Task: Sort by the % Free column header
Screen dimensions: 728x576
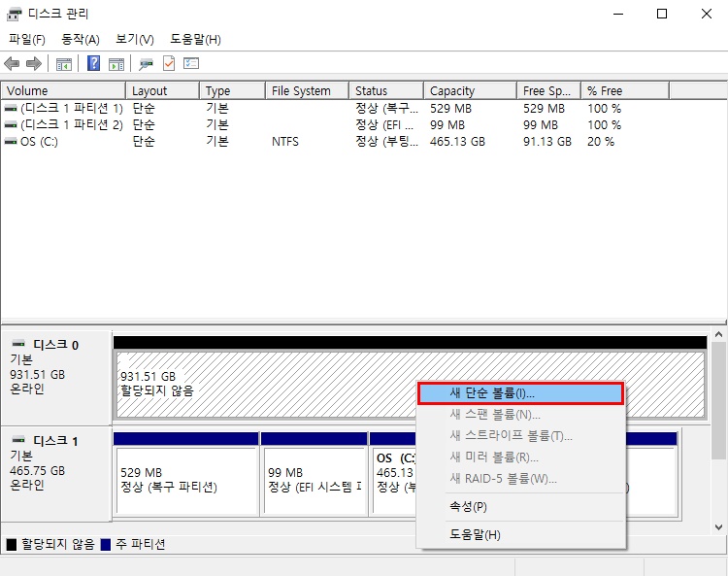Action: 625,91
